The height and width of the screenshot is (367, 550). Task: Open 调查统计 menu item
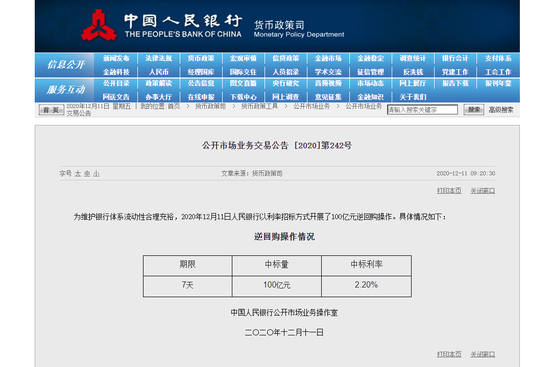tap(413, 58)
